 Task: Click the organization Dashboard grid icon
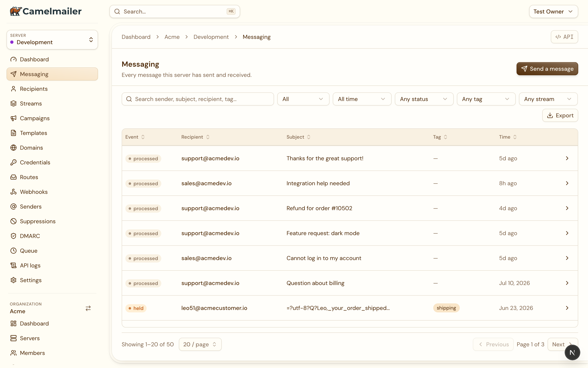13,323
